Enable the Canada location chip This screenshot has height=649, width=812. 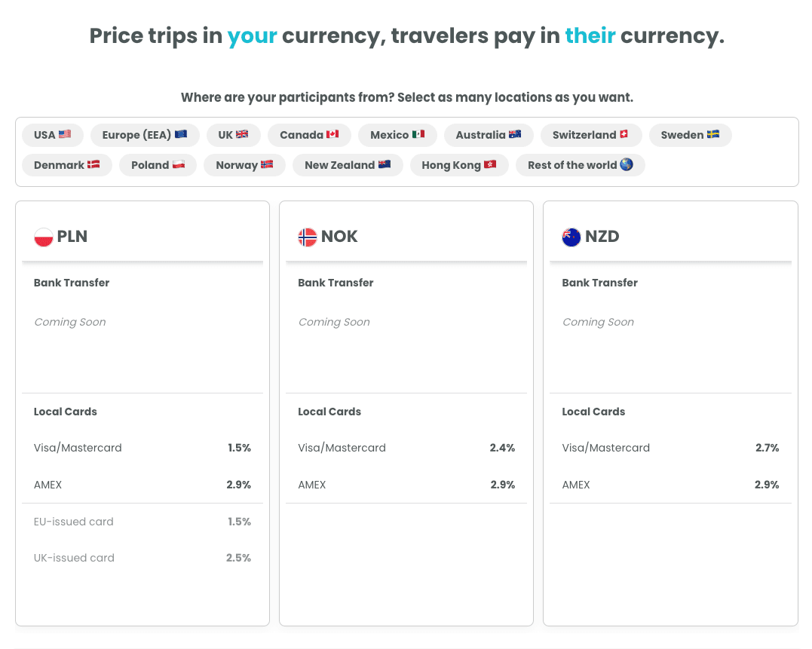click(309, 135)
